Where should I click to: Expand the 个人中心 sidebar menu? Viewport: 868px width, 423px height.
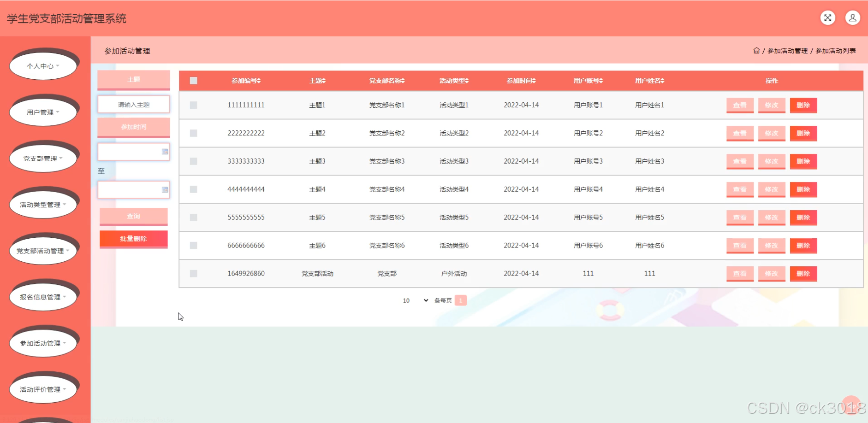(x=43, y=66)
